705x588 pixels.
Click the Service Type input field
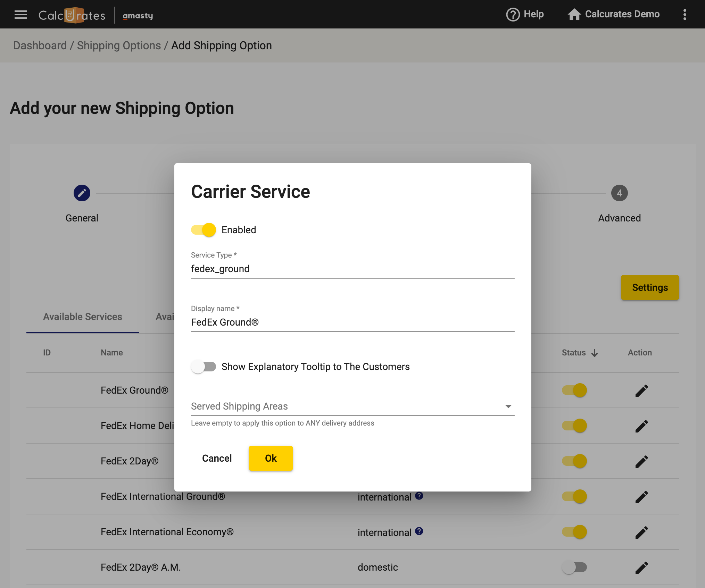(x=353, y=269)
